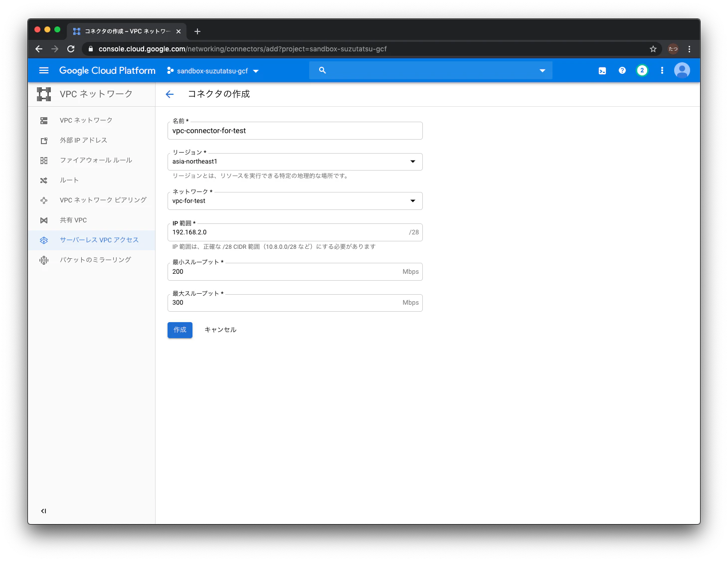This screenshot has width=728, height=561.
Task: Click the VPC ネットワーク header icon
Action: 44,94
